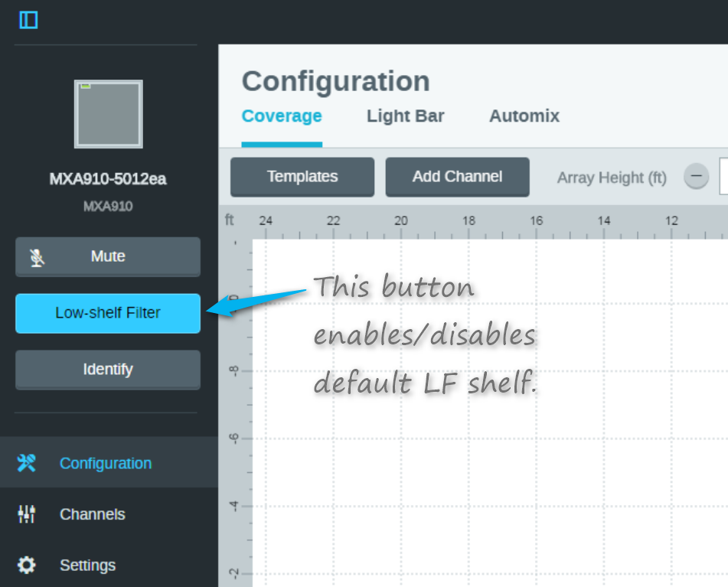Mute the microphone
Viewport: 728px width, 587px height.
(x=108, y=256)
